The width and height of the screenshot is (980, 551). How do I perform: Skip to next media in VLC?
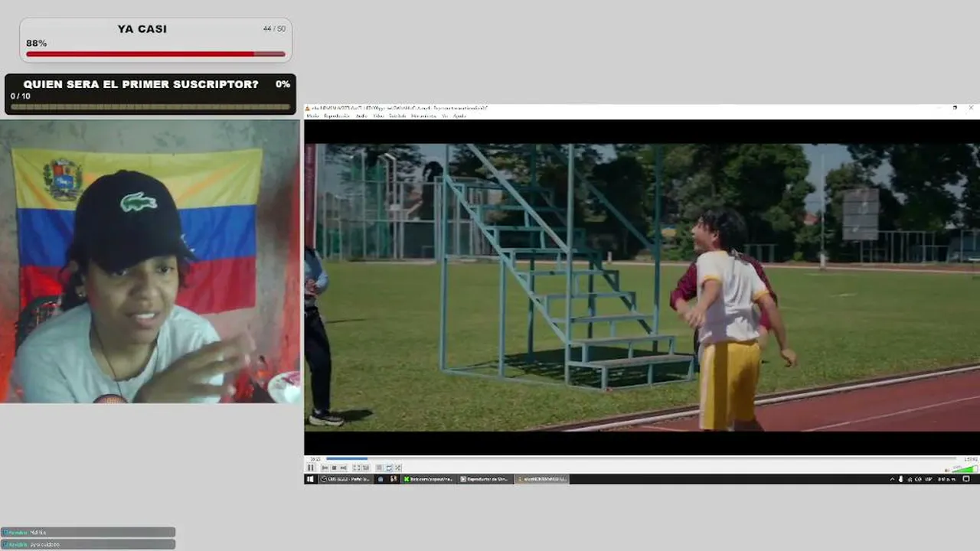[342, 468]
